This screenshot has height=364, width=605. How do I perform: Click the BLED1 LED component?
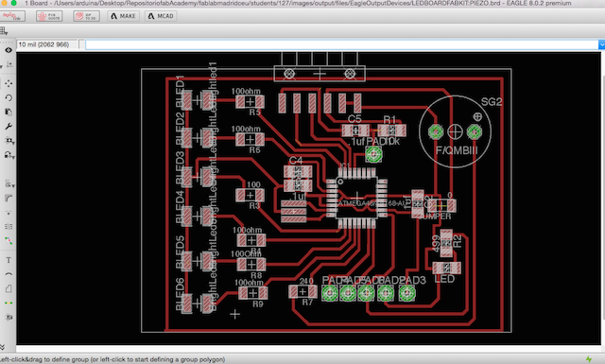(197, 100)
